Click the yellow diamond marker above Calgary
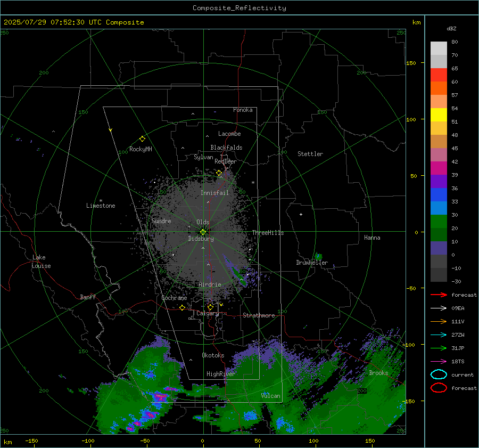Screen dimensions: 479x448 tap(210, 307)
